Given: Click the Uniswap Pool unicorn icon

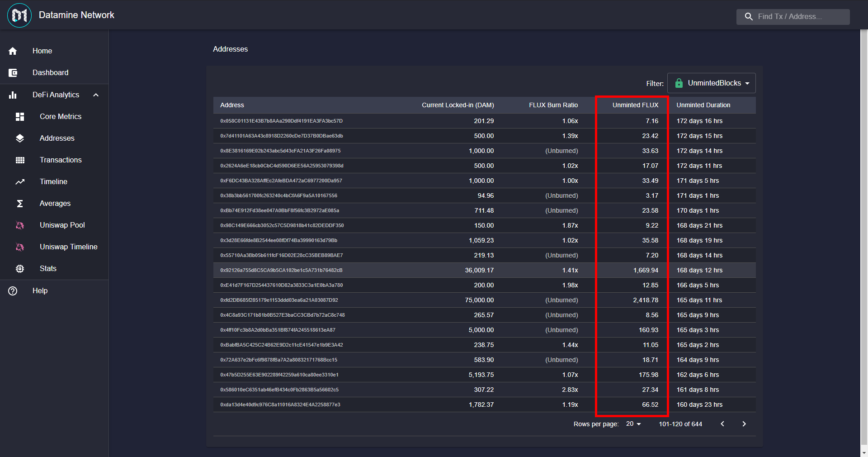Looking at the screenshot, I should (x=20, y=225).
